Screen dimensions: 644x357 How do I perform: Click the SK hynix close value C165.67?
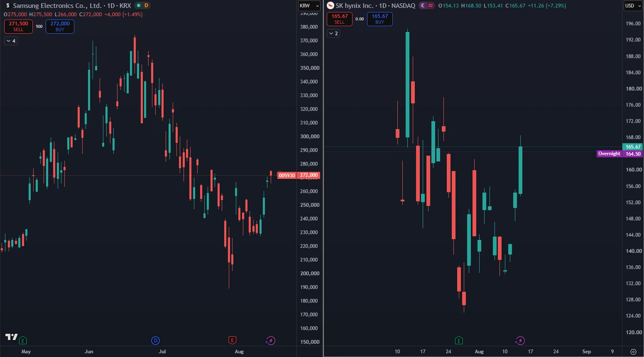click(x=515, y=6)
